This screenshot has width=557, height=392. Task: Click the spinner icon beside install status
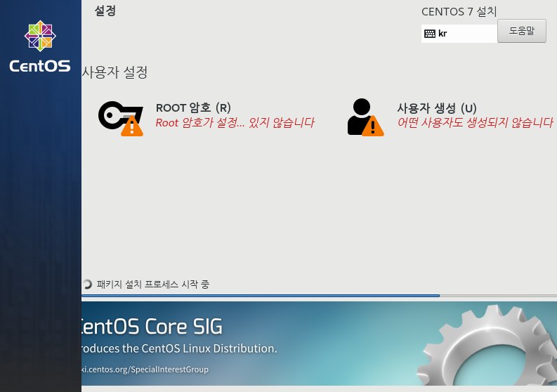tap(87, 285)
